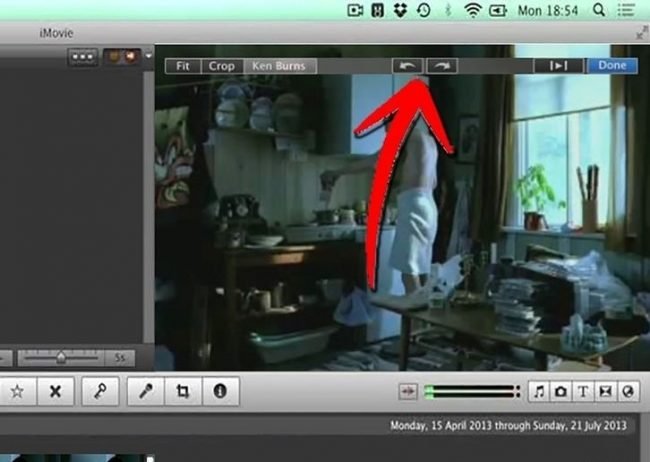Open the maps and backgrounds globe icon
Screen dimensions: 650x462
629,392
